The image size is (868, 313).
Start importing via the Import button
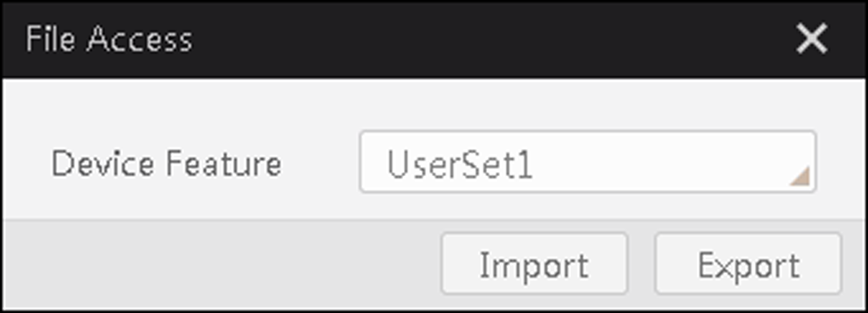(x=534, y=264)
